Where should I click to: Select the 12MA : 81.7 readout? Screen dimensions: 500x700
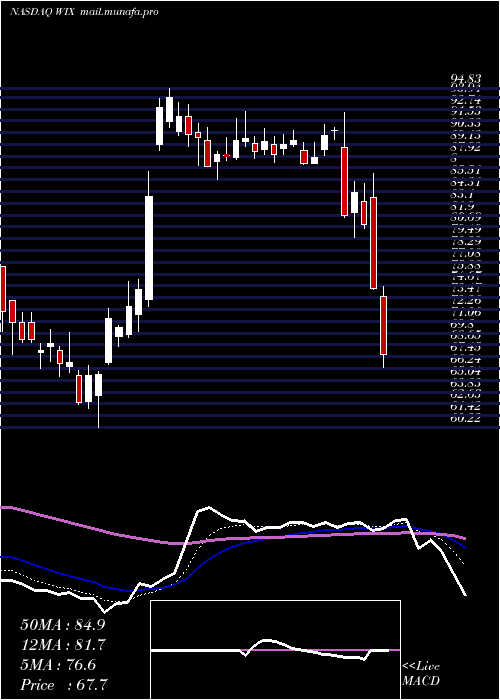coord(62,644)
